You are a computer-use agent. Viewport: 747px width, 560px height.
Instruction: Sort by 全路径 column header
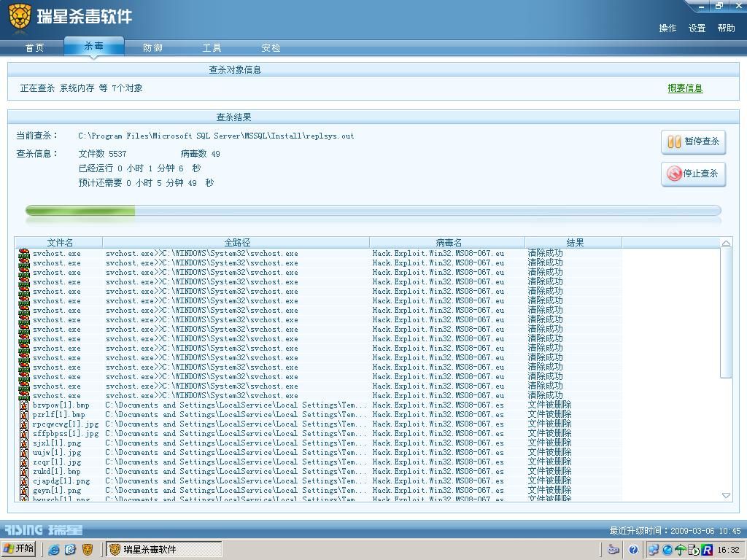point(236,242)
